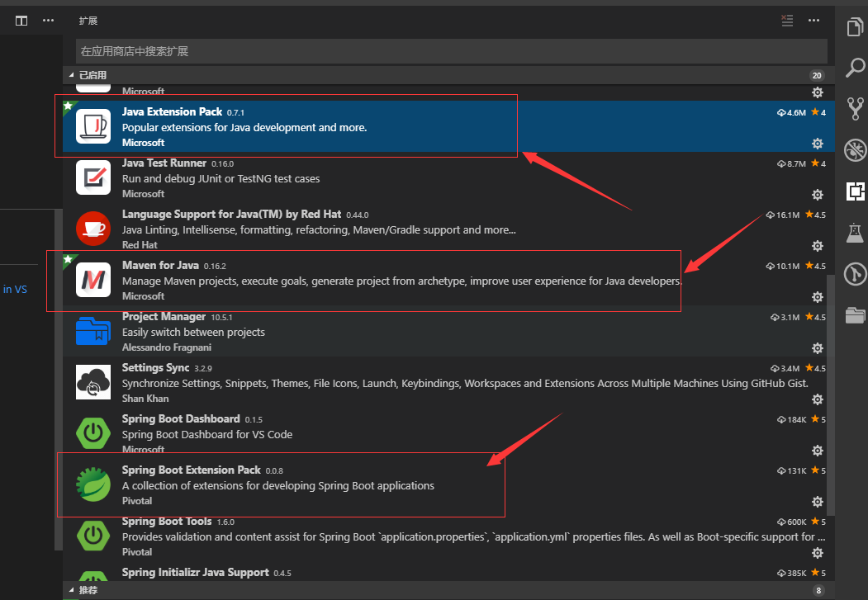
Task: Click the split editor icon
Action: [x=21, y=21]
